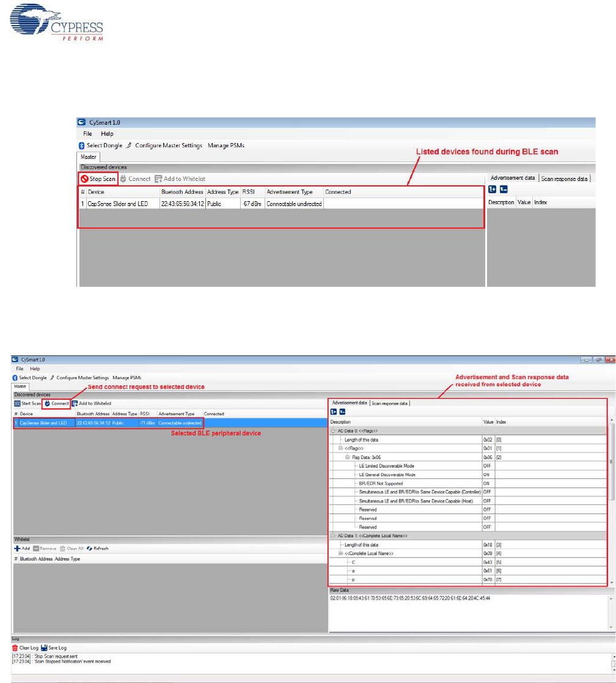Clear the log with Clear Log
616x683 pixels.
(x=25, y=648)
